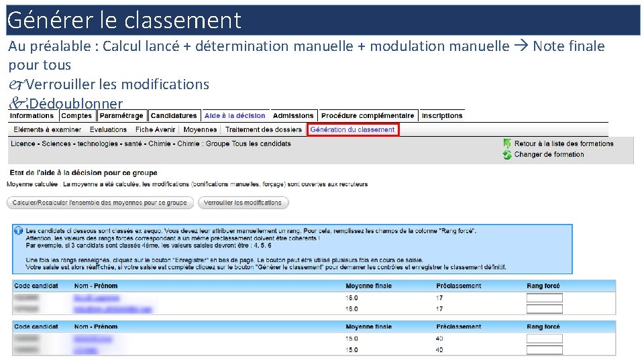Go to the Admissions tab
This screenshot has height=362, width=644.
293,116
